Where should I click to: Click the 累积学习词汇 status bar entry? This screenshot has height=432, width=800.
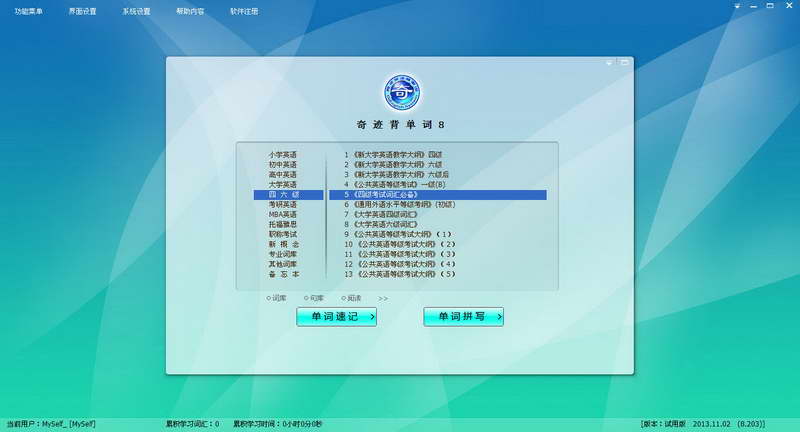192,424
